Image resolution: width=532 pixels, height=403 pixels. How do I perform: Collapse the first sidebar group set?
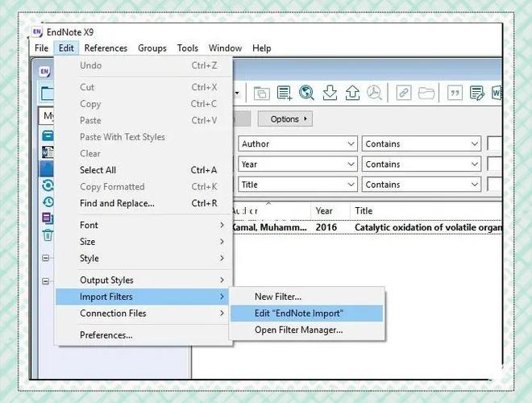[x=45, y=258]
